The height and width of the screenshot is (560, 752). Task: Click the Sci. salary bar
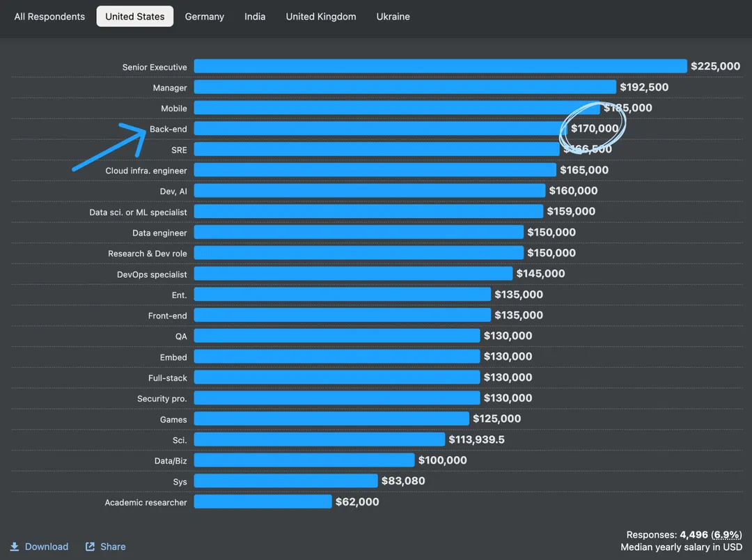[x=320, y=439]
